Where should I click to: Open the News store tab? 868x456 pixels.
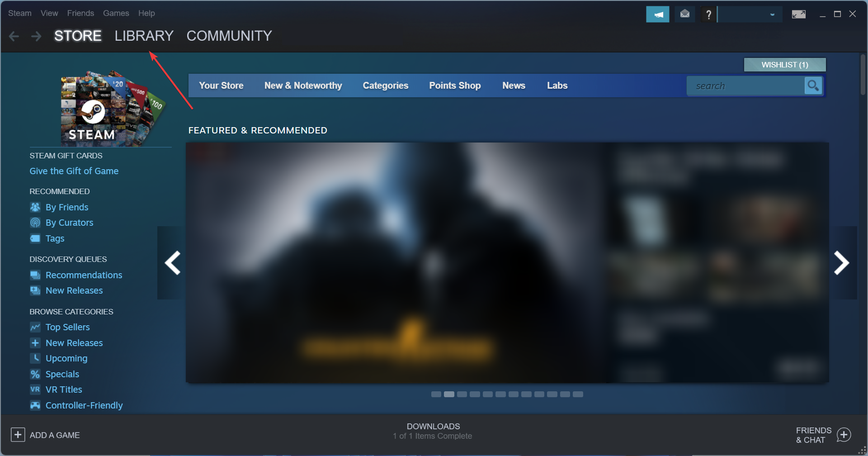[514, 85]
